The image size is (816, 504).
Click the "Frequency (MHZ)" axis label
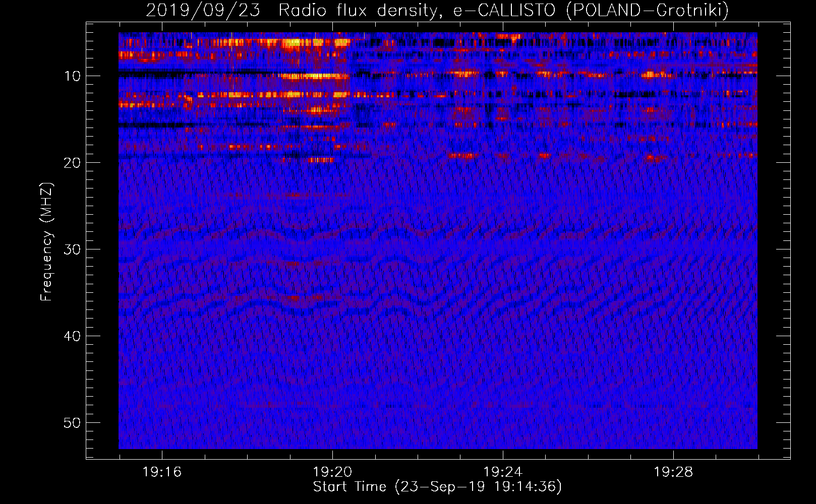pyautogui.click(x=46, y=241)
